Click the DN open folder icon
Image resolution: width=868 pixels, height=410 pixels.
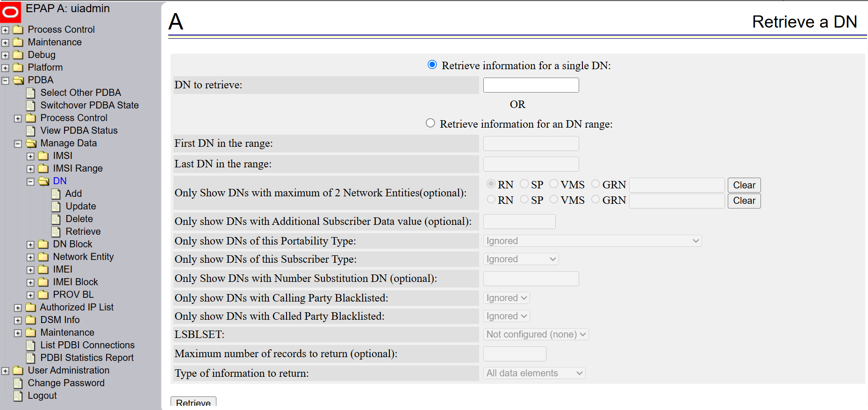(43, 181)
